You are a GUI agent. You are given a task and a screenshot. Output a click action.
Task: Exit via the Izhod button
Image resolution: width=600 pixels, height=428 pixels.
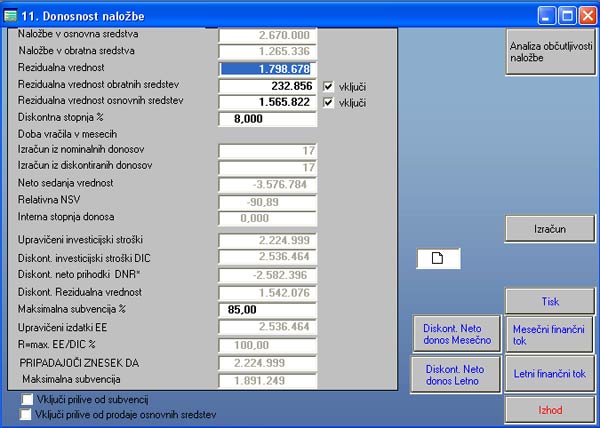point(551,409)
